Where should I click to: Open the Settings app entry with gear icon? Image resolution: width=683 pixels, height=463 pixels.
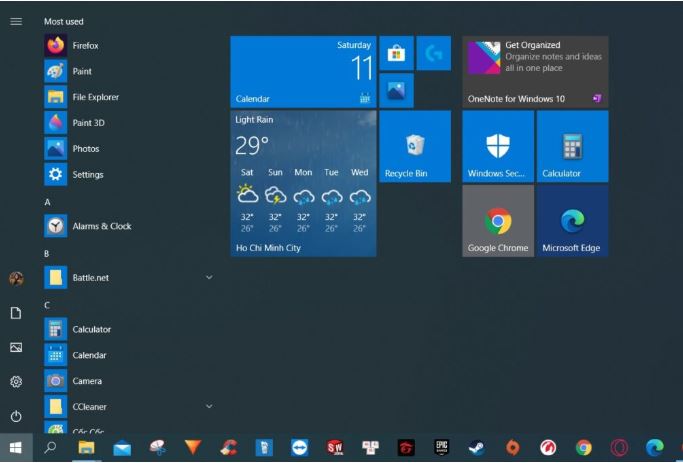(x=128, y=174)
